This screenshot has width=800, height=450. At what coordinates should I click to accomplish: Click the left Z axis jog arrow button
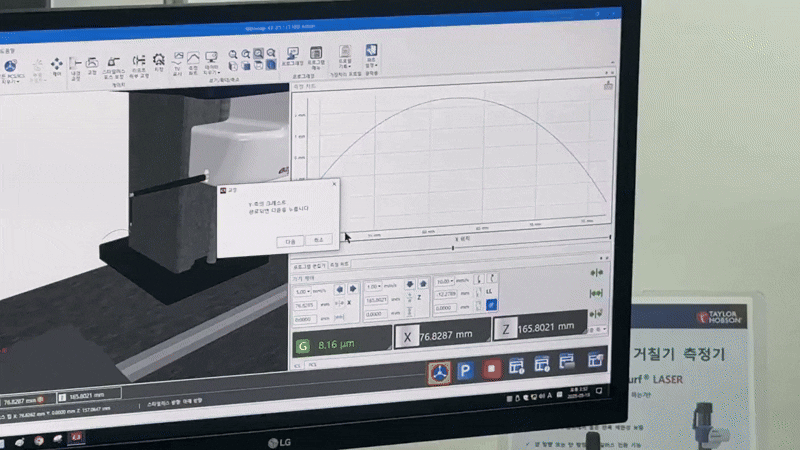pos(410,284)
